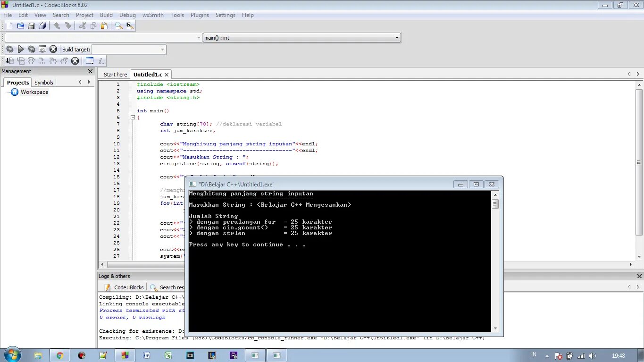The height and width of the screenshot is (362, 644).
Task: Cut selection with scissors icon
Action: [83, 26]
